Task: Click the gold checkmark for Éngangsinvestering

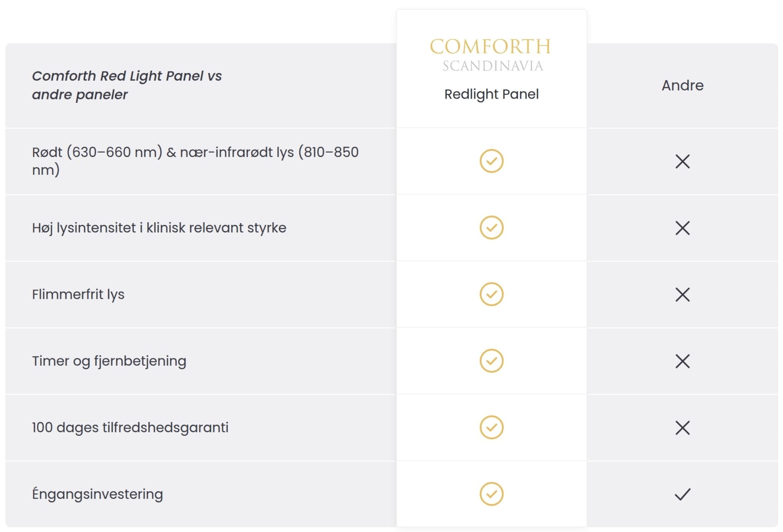Action: click(491, 494)
